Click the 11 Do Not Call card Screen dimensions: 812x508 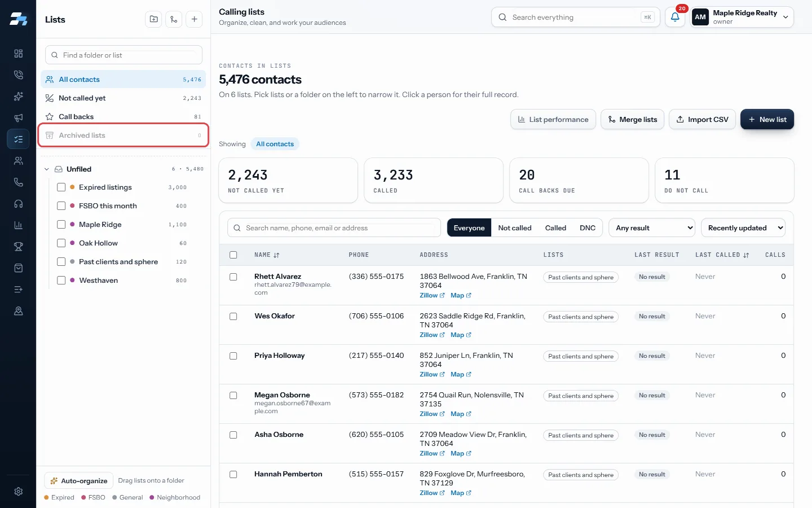tap(725, 181)
